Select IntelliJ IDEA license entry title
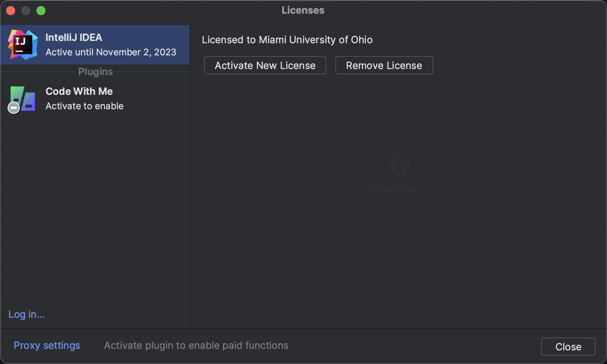This screenshot has width=607, height=364. coord(74,38)
